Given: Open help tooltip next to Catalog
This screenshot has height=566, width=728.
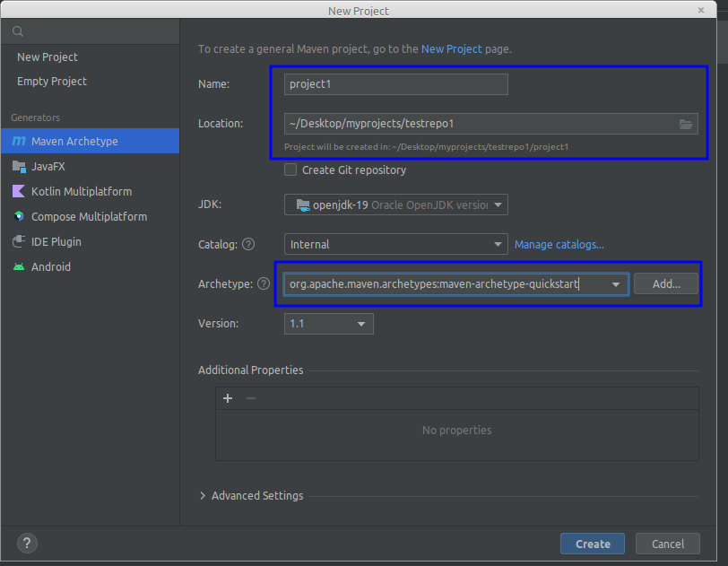Looking at the screenshot, I should (248, 244).
